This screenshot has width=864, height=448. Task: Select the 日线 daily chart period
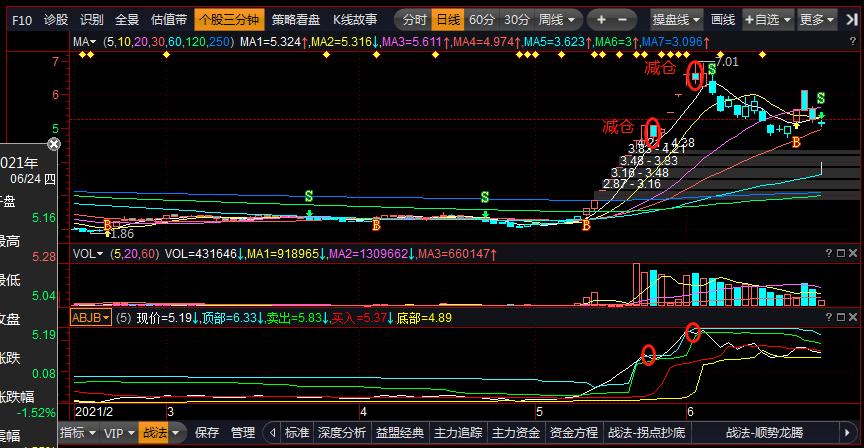(448, 20)
